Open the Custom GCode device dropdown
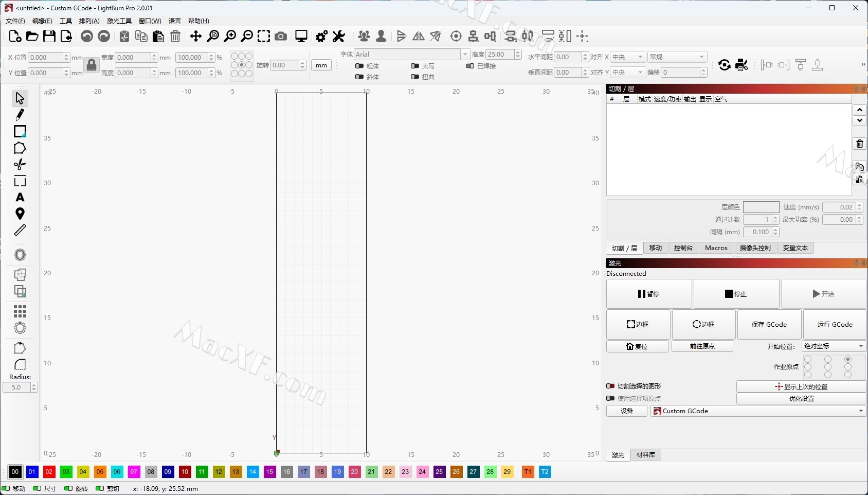The image size is (868, 495). (758, 411)
